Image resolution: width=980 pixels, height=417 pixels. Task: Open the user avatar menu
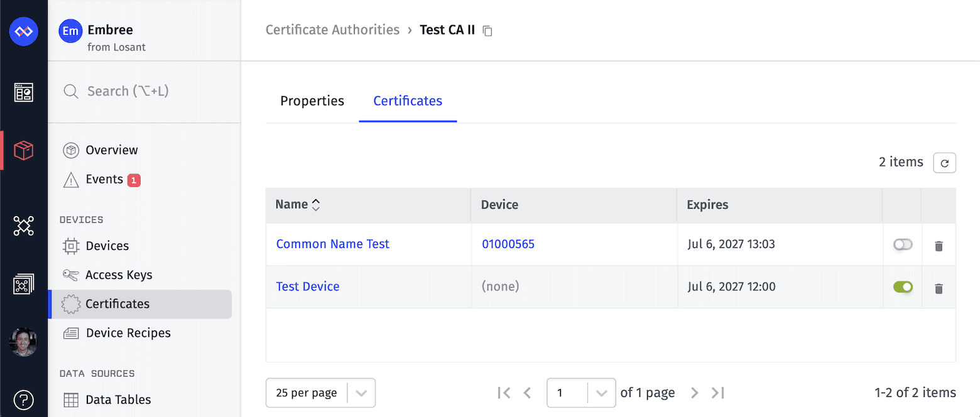24,342
